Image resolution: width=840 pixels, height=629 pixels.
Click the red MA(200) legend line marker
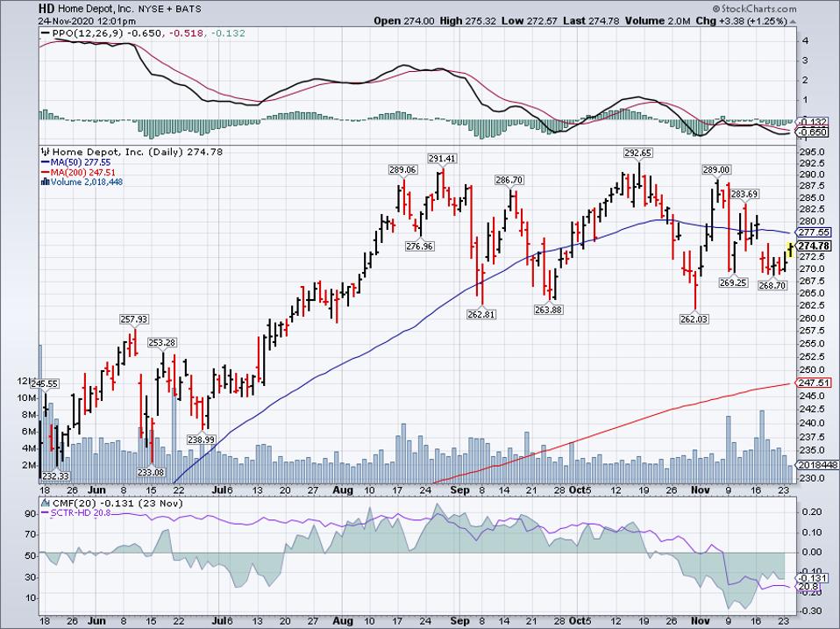point(45,173)
